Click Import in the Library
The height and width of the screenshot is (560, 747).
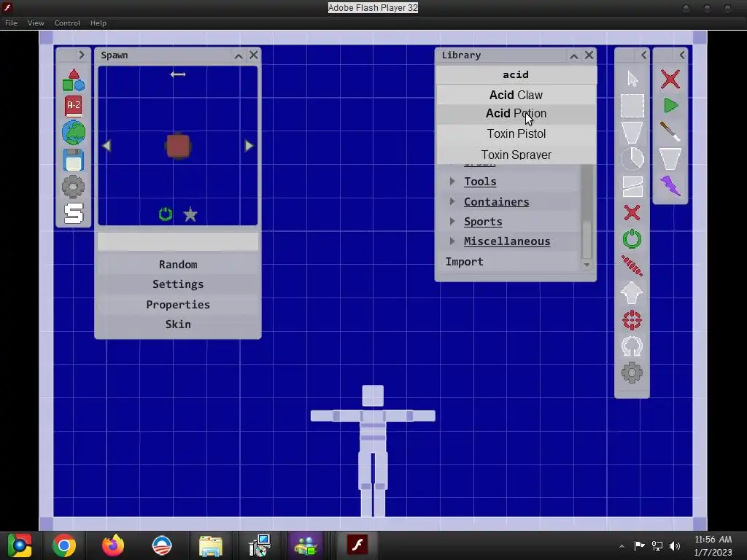(464, 262)
